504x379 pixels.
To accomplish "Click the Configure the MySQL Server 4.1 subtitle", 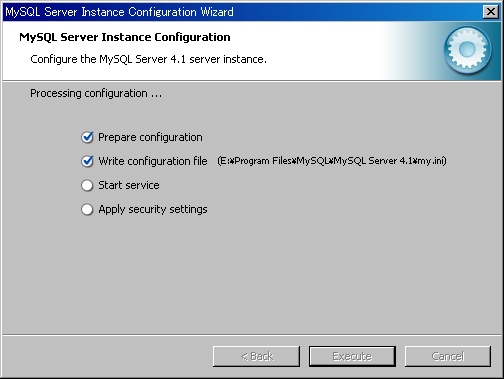I will [x=148, y=59].
